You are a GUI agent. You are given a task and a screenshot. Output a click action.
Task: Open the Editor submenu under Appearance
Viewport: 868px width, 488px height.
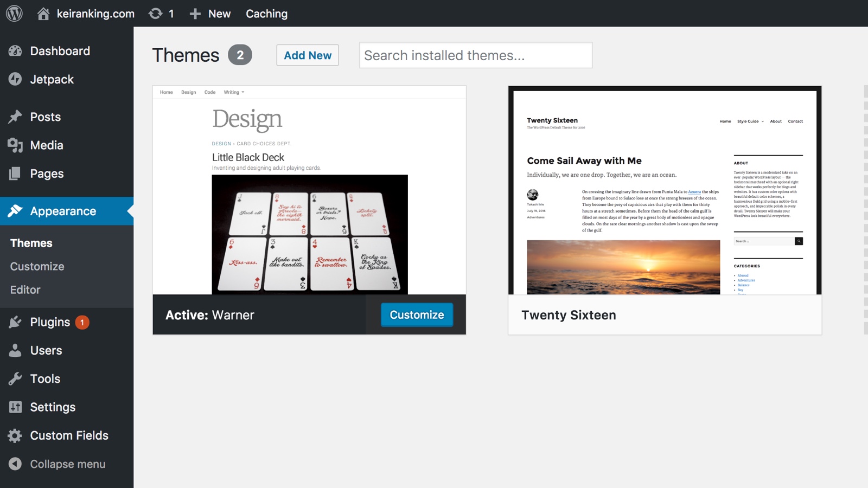[x=25, y=290]
